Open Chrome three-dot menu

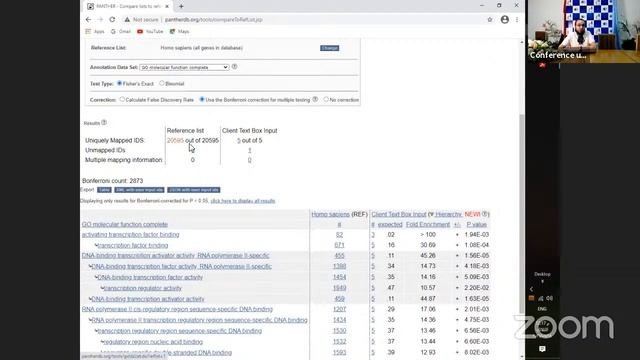[x=517, y=20]
